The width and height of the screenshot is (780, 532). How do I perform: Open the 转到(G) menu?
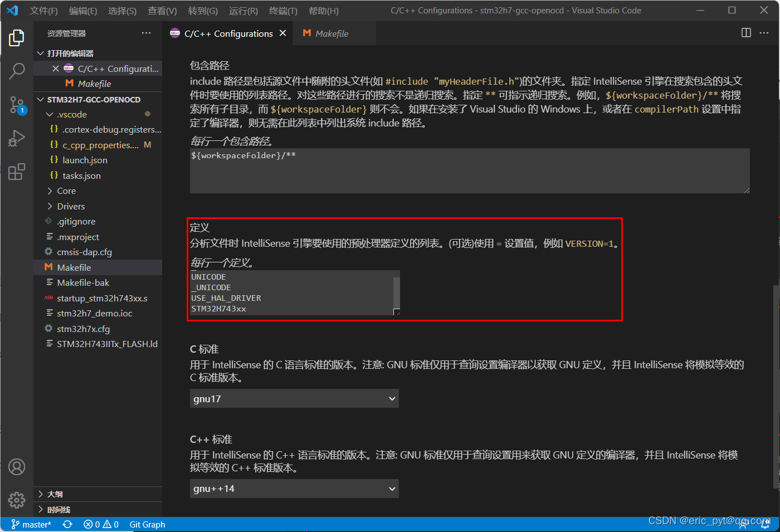[x=203, y=11]
